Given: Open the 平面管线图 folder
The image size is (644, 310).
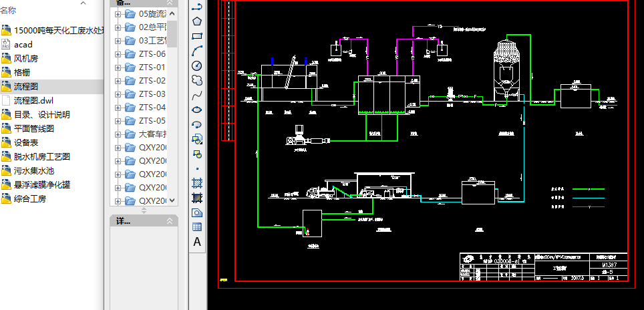Looking at the screenshot, I should coord(34,128).
